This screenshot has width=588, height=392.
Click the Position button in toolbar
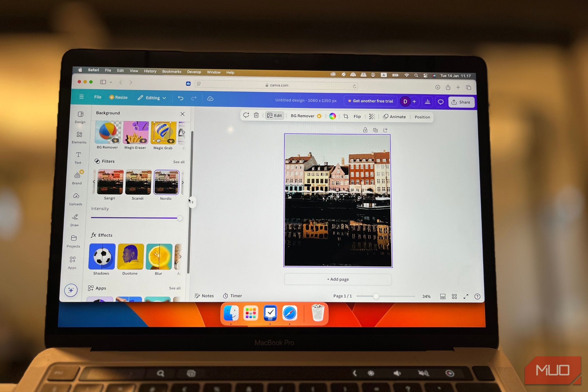point(421,117)
